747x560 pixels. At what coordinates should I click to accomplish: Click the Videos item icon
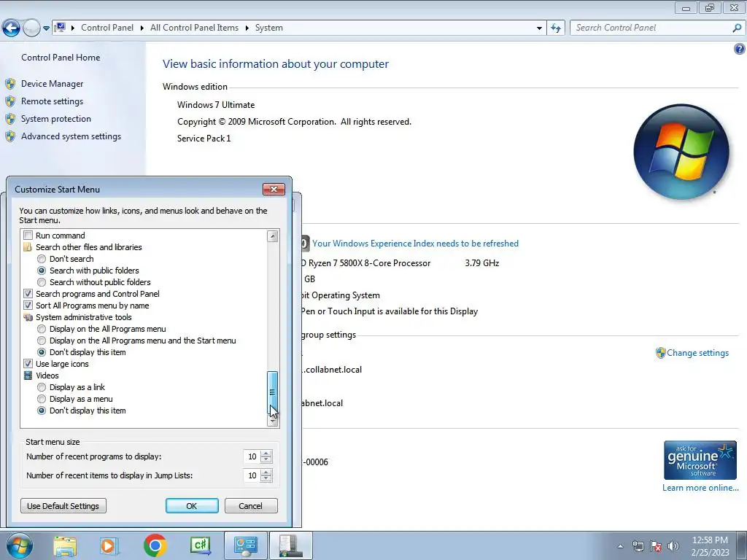[28, 376]
